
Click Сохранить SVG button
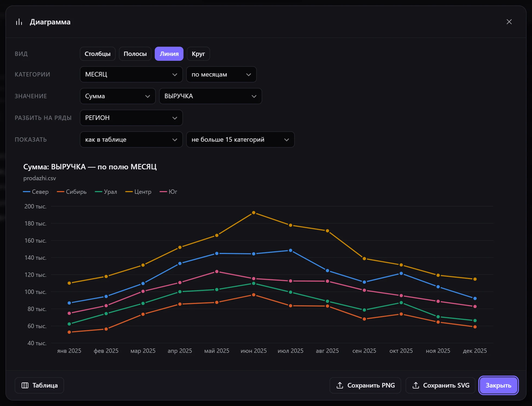tap(441, 385)
